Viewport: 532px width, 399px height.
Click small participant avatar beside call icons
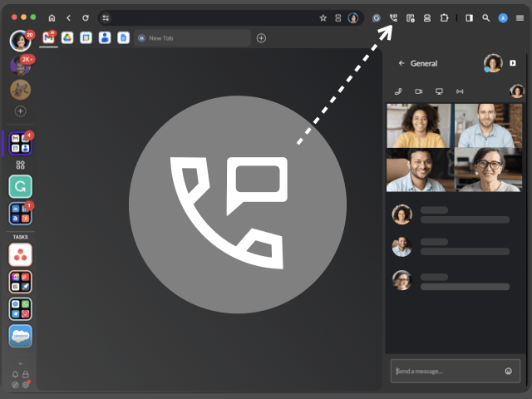(x=517, y=91)
